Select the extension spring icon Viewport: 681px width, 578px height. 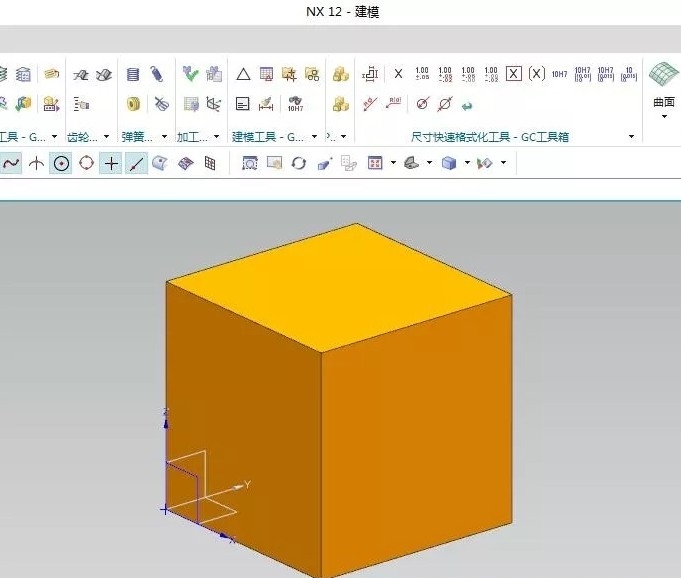click(157, 74)
